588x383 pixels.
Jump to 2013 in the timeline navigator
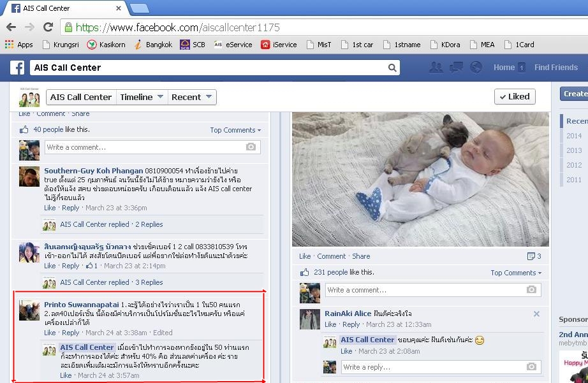pyautogui.click(x=574, y=150)
